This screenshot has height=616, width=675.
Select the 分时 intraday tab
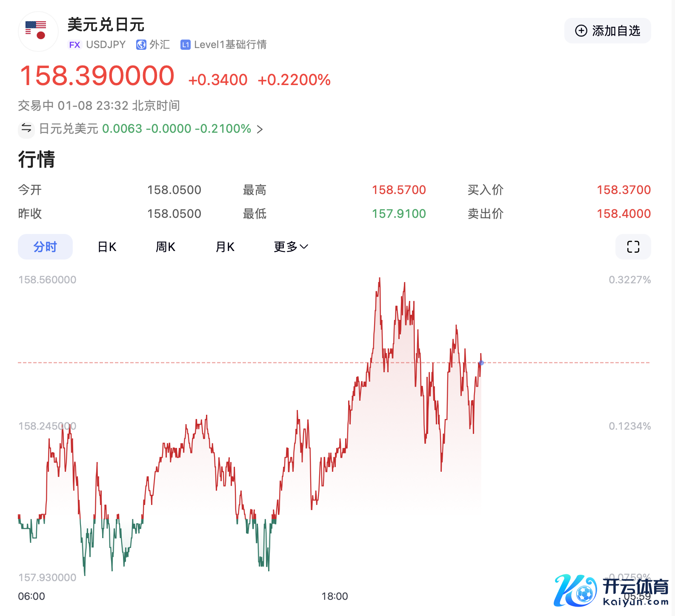[45, 247]
